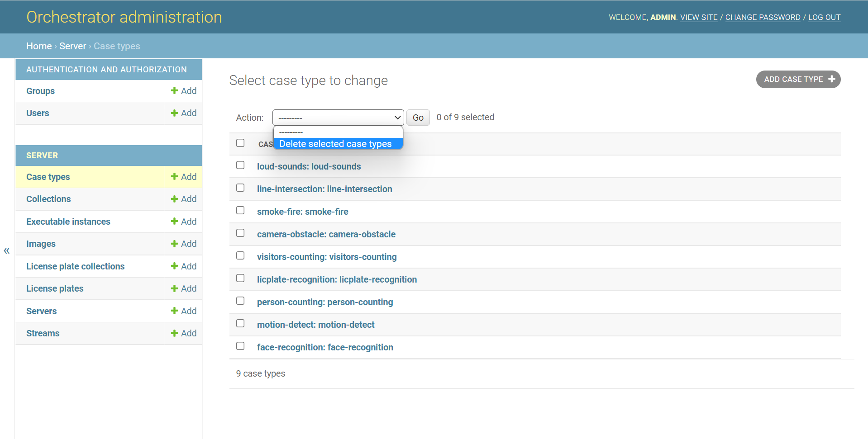Open Servers in the sidebar
The height and width of the screenshot is (439, 868).
click(42, 311)
